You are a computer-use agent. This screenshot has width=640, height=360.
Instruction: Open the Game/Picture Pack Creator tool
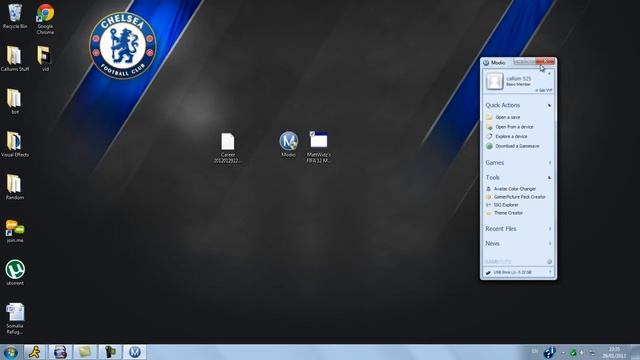pyautogui.click(x=520, y=197)
